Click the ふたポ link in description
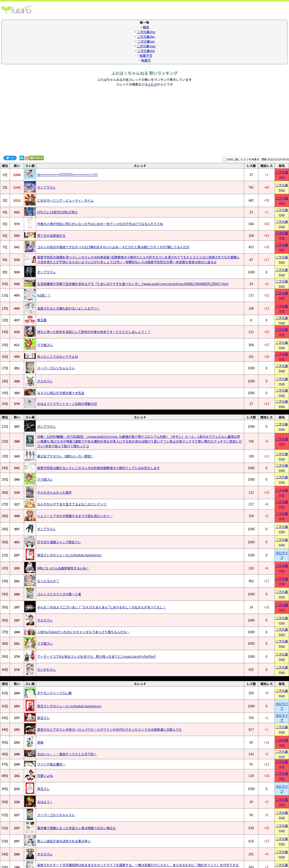289x868 pixels. coord(152,85)
